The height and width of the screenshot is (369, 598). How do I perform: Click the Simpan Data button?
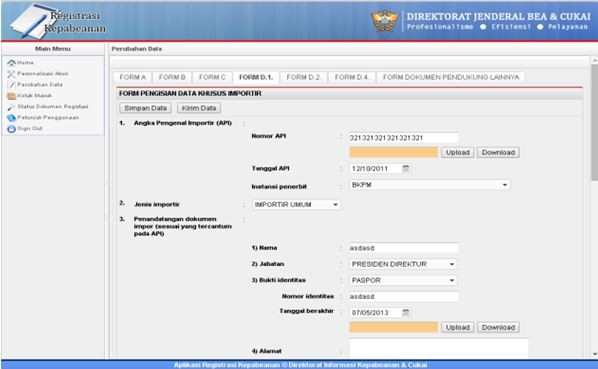pyautogui.click(x=145, y=108)
